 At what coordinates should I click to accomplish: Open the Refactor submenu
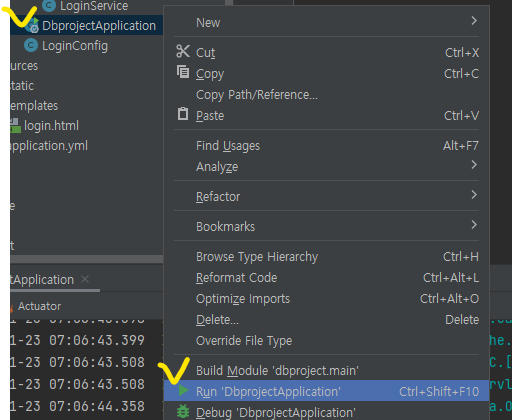pyautogui.click(x=326, y=196)
